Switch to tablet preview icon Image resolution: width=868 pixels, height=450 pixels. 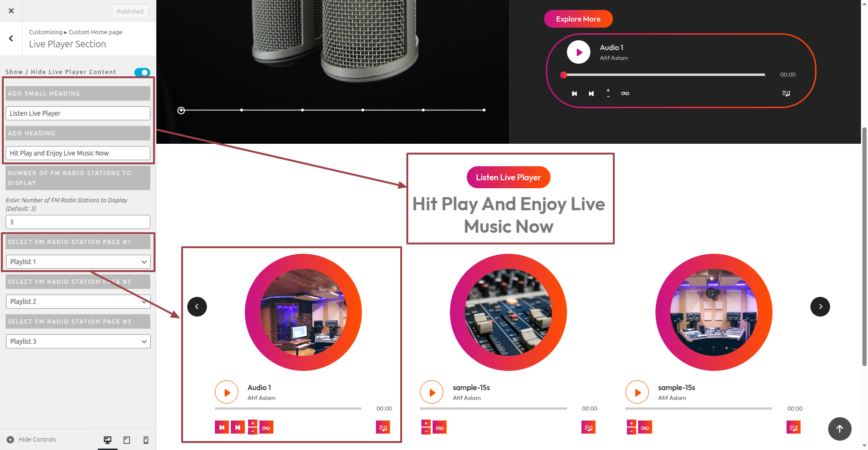(126, 440)
